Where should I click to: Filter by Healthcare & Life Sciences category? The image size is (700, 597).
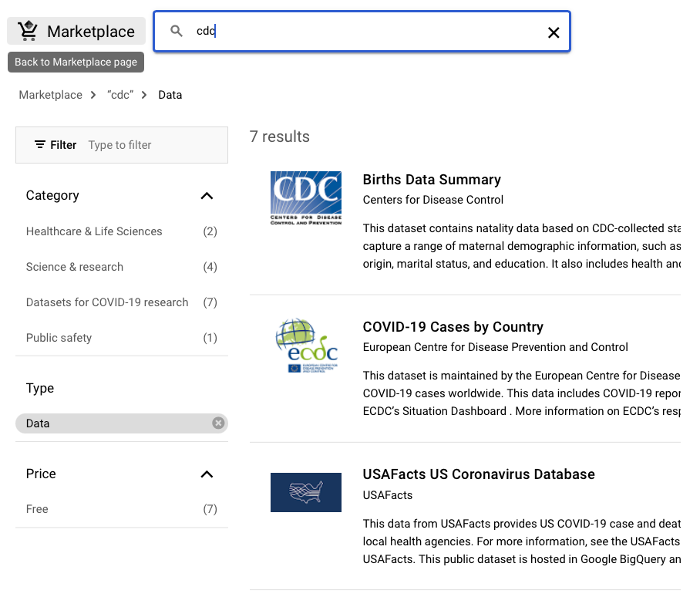tap(122, 231)
